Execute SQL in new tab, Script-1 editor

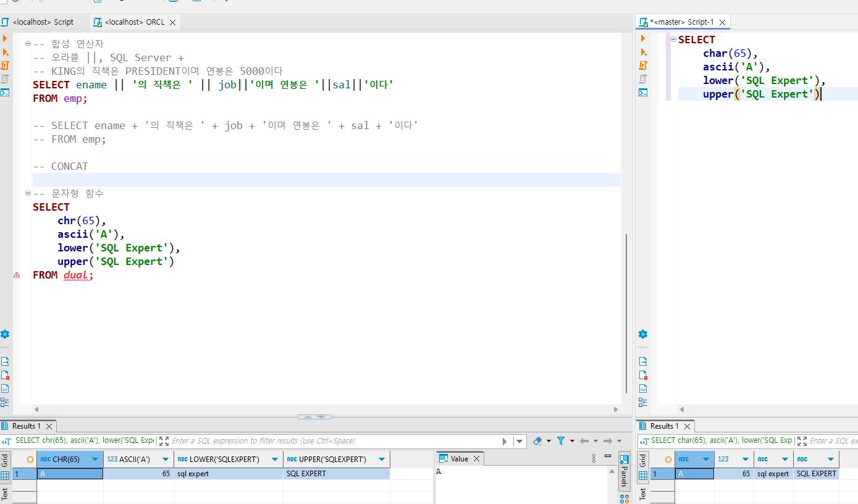[643, 52]
